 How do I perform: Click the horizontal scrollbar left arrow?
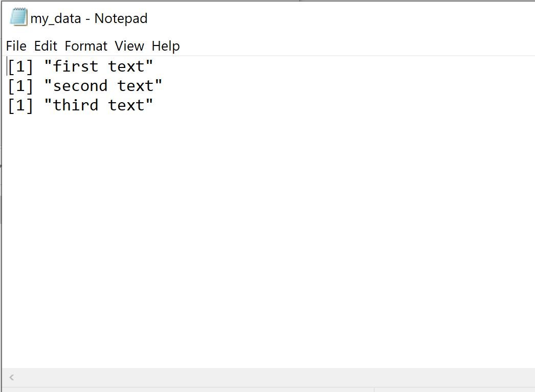12,377
